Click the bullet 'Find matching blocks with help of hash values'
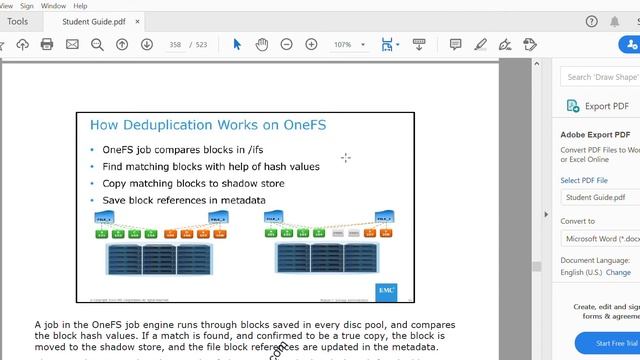The image size is (640, 360). pos(211,167)
